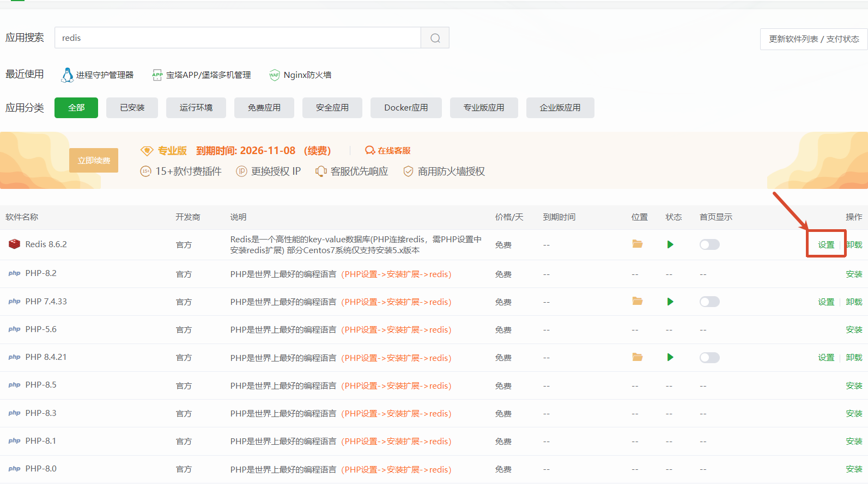Click 卸载 for Redis 8.6.2
868x484 pixels.
(854, 245)
